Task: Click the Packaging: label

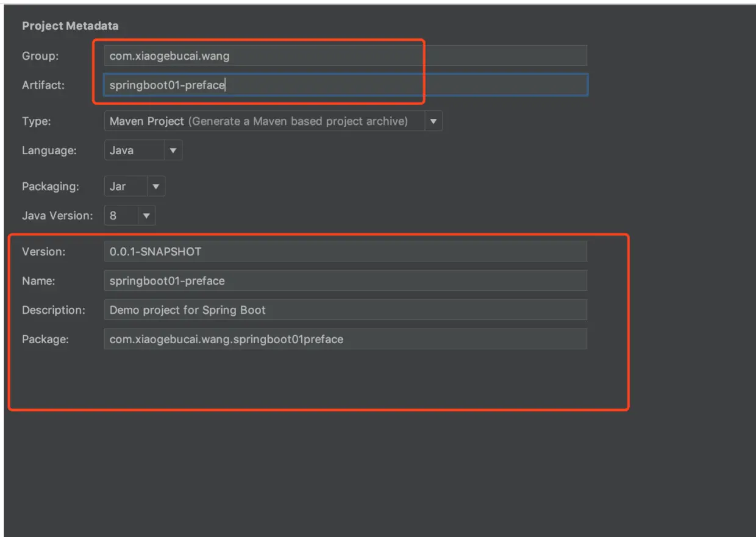Action: click(51, 187)
